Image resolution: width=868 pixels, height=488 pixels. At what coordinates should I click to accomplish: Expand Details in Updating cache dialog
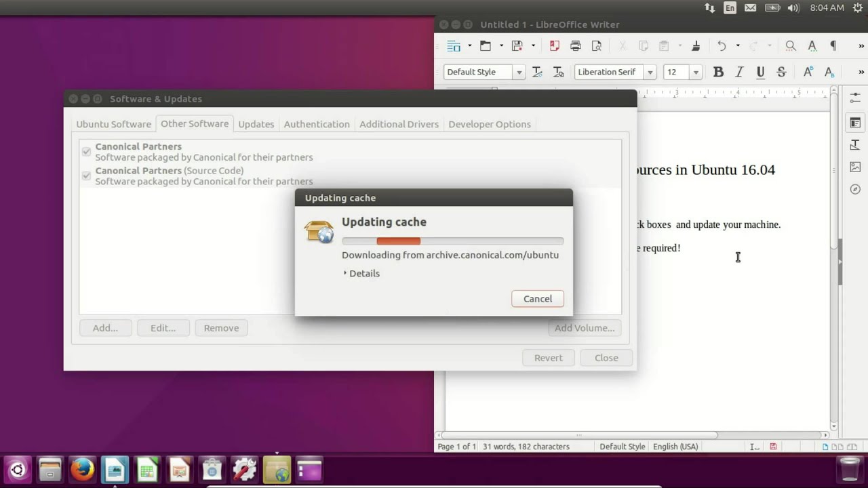pyautogui.click(x=361, y=273)
